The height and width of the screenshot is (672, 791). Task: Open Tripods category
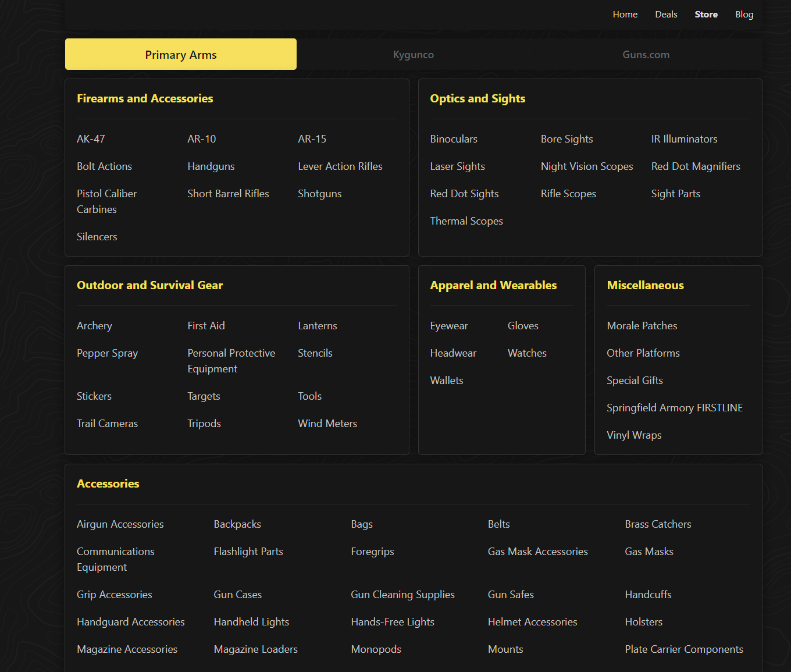tap(204, 424)
